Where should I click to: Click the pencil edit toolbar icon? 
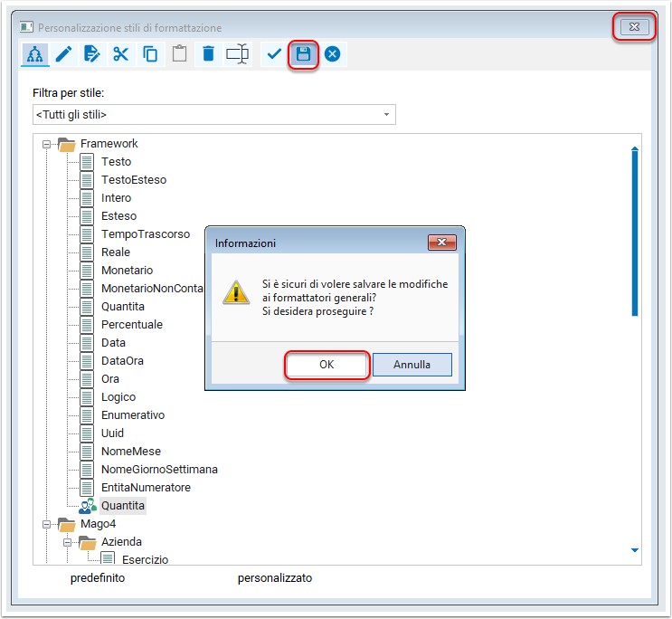click(x=63, y=54)
